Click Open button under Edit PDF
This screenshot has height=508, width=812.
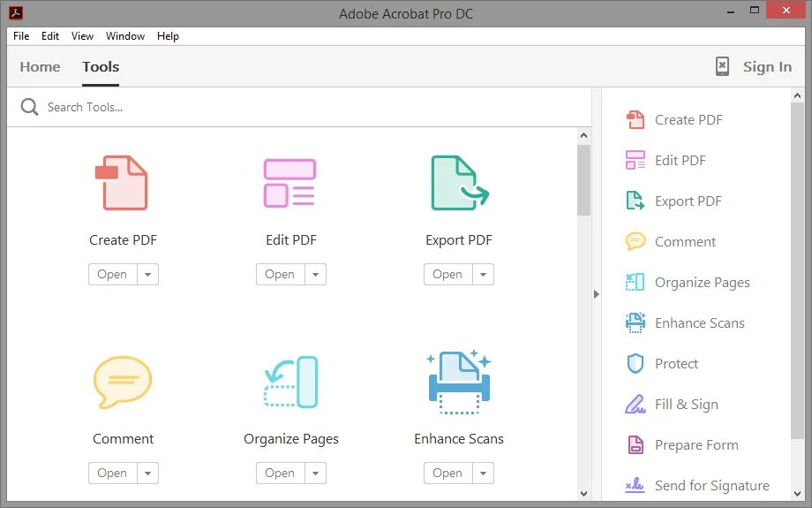280,274
